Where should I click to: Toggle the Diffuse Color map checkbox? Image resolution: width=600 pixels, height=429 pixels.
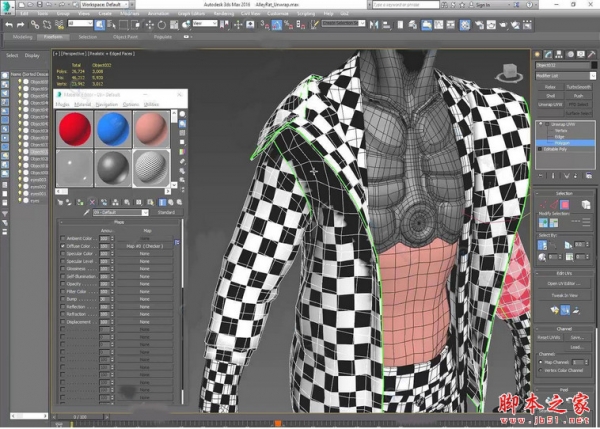pyautogui.click(x=61, y=245)
